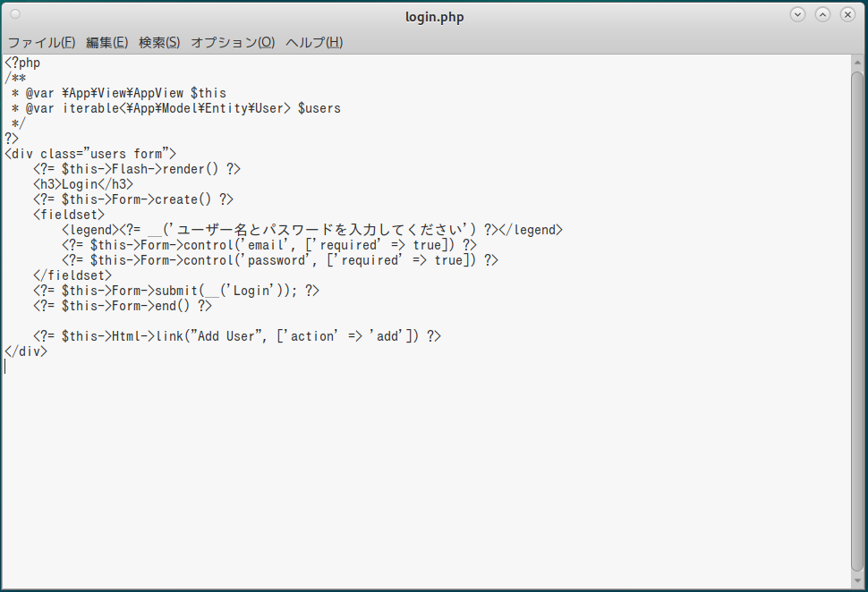Screen dimensions: 868x592
Task: Open the ファイル(F) menu
Action: (41, 42)
